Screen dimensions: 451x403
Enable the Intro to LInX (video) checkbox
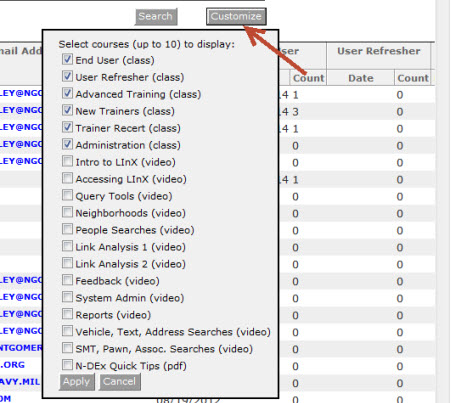point(67,162)
